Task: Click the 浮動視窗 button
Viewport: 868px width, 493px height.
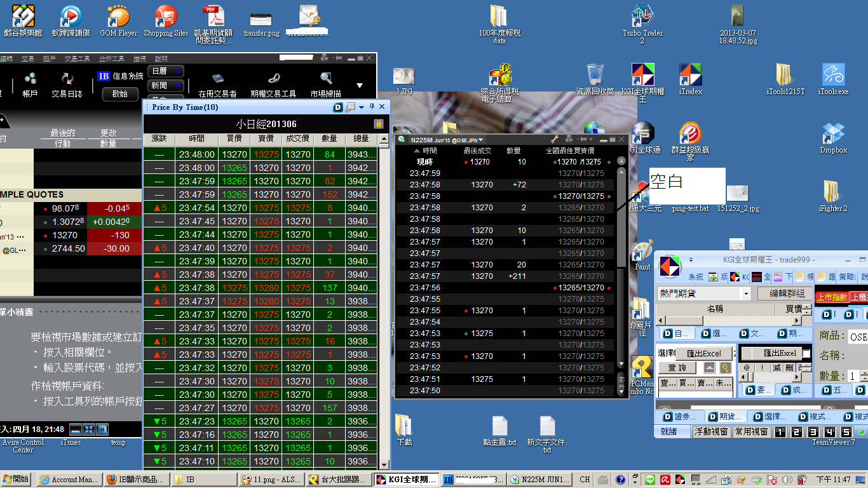Action: tap(710, 432)
